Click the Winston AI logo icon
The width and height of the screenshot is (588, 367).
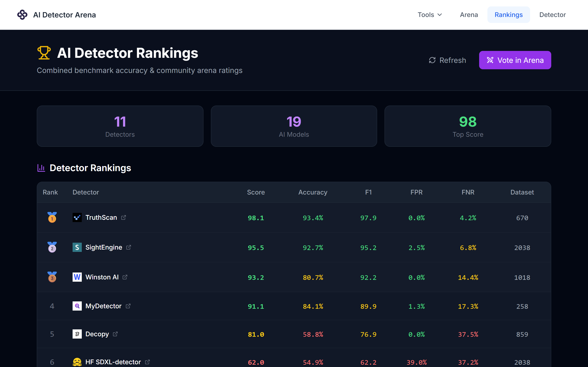click(x=77, y=277)
